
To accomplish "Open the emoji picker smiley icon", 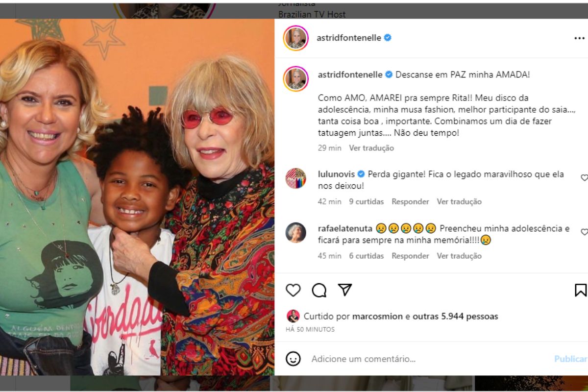I will (293, 359).
